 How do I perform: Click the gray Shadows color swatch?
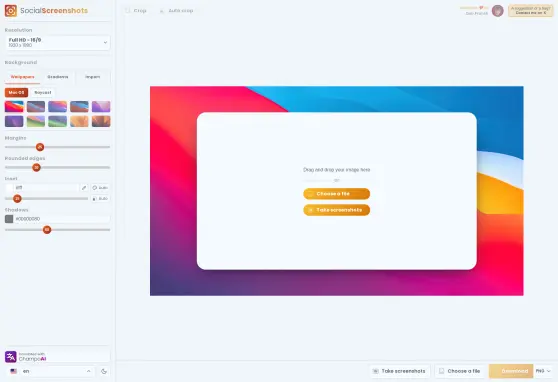click(x=9, y=219)
